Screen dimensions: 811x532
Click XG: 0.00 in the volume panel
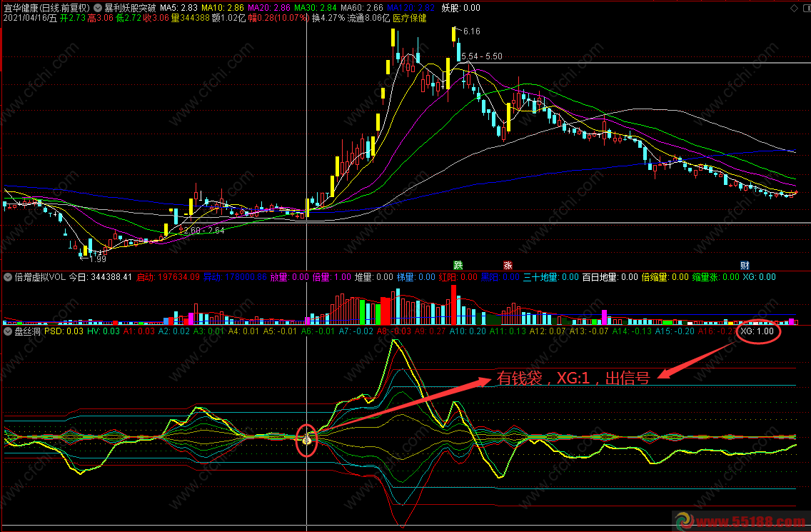coord(760,277)
